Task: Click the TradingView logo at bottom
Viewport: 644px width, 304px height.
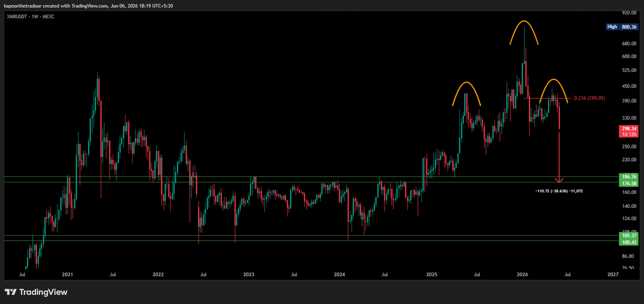Action: (36, 292)
